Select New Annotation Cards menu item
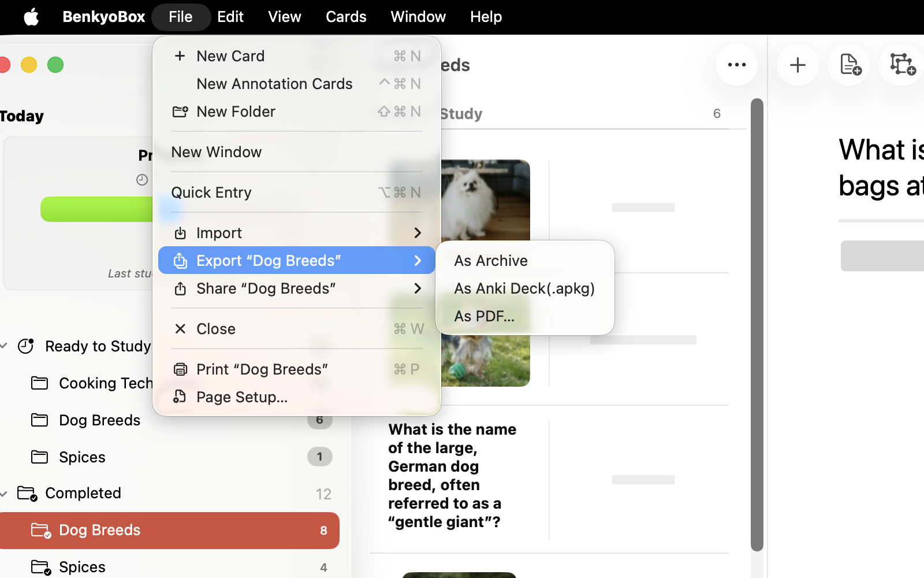Image resolution: width=924 pixels, height=578 pixels. point(297,84)
